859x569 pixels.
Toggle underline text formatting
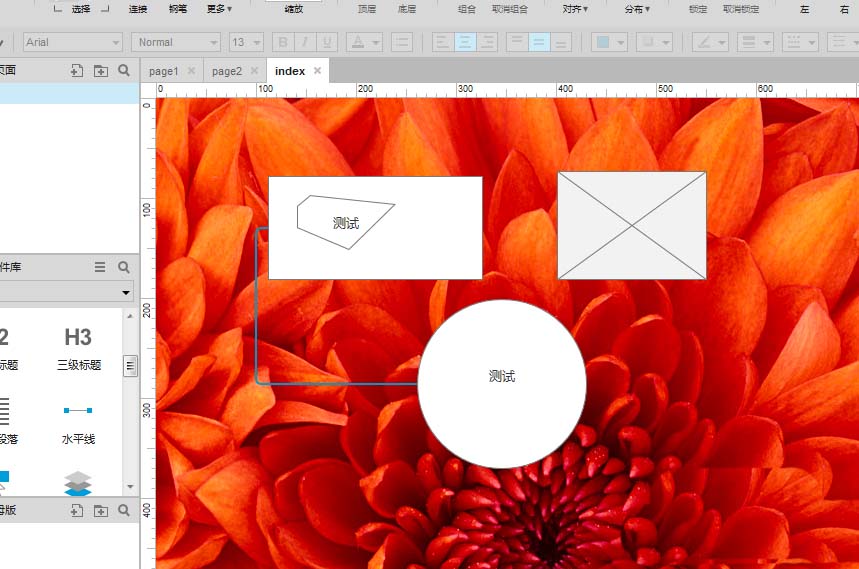pos(328,42)
